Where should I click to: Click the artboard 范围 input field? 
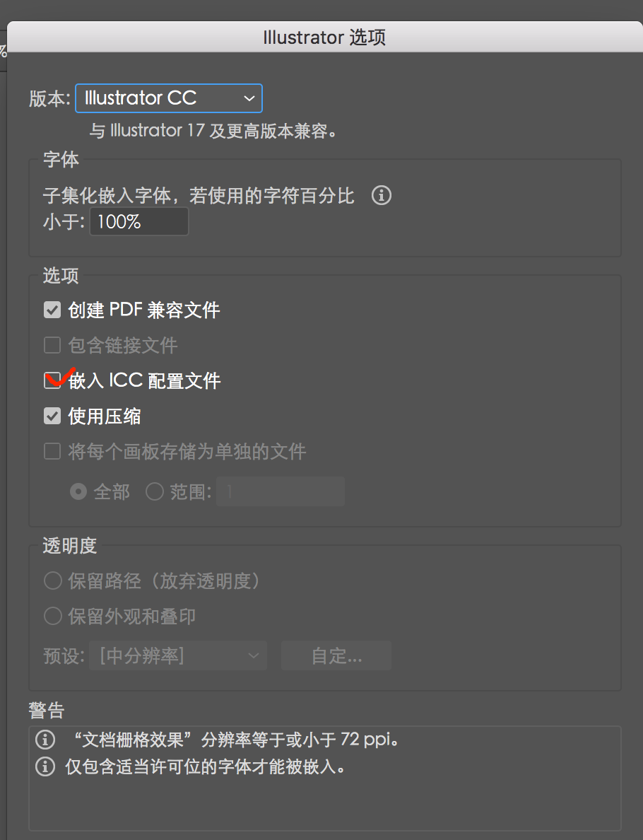click(281, 491)
